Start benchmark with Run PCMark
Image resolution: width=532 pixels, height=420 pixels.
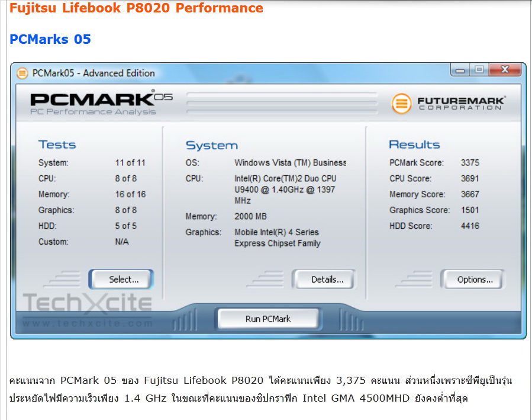268,319
